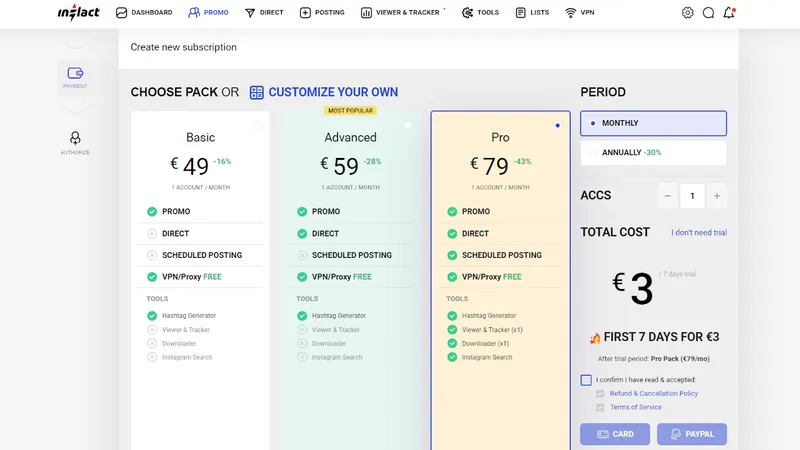
Task: Click the accounts number field
Action: (692, 196)
